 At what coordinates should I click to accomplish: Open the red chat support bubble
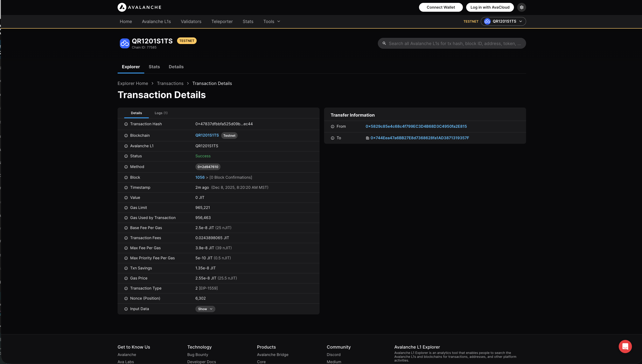pos(625,346)
